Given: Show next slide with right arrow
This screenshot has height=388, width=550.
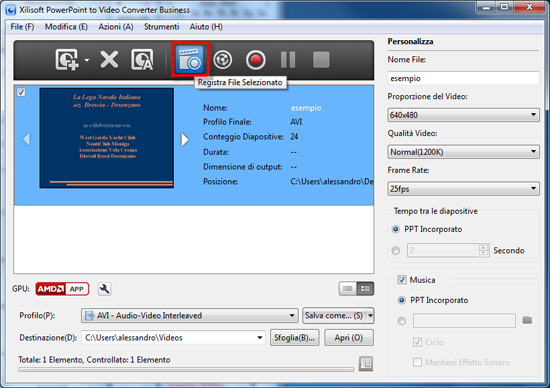Looking at the screenshot, I should [x=185, y=140].
